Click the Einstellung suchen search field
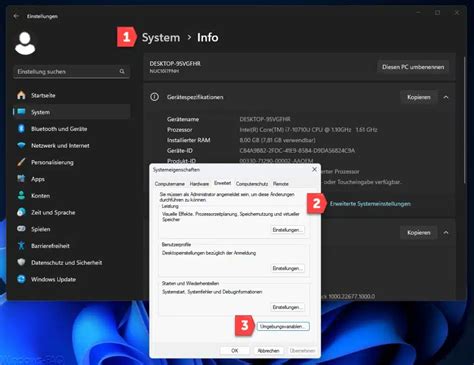The height and width of the screenshot is (365, 474). click(71, 71)
